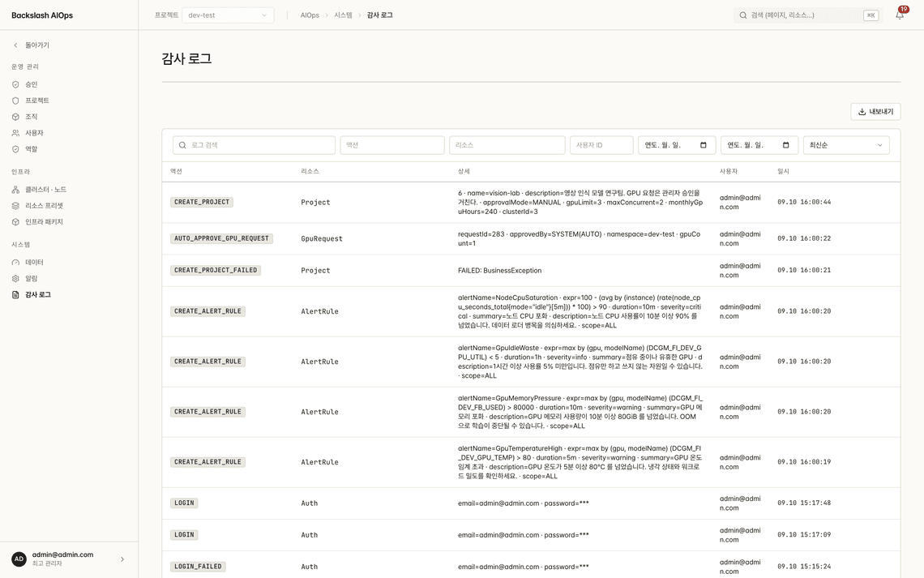The height and width of the screenshot is (578, 924).
Task: Click the GpuRequest resource cell
Action: click(322, 238)
